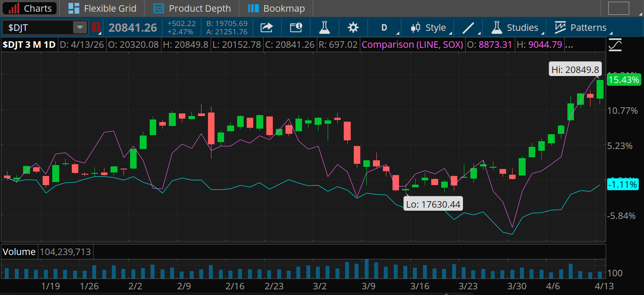The image size is (644, 295).
Task: Click the Hi: 20849.8 bubble
Action: 575,69
